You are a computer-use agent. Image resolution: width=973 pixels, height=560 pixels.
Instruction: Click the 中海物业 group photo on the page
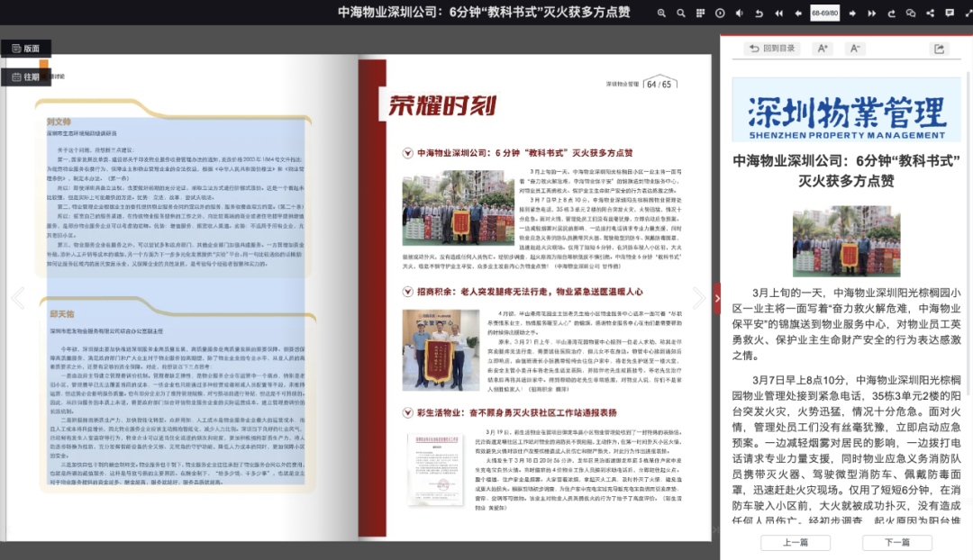click(x=459, y=208)
